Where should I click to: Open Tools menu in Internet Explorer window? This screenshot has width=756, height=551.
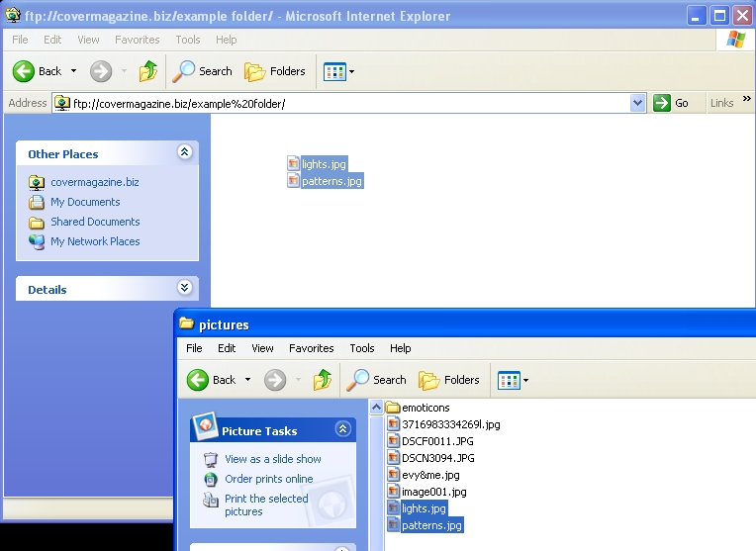[x=188, y=40]
